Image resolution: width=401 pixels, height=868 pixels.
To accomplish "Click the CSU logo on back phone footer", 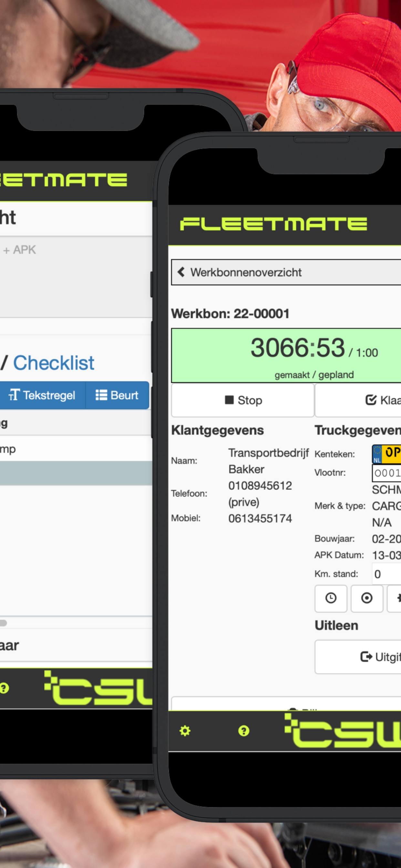I will click(98, 688).
